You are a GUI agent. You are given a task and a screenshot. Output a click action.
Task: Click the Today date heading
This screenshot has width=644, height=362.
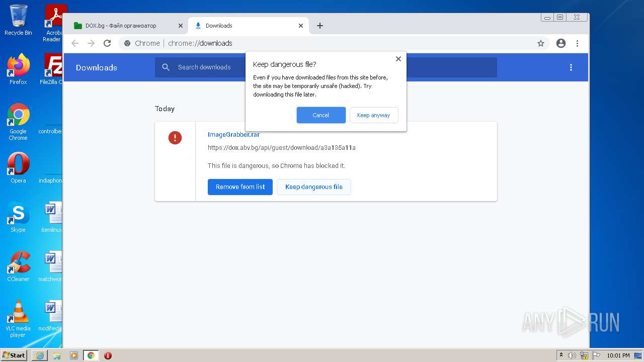[x=165, y=109]
